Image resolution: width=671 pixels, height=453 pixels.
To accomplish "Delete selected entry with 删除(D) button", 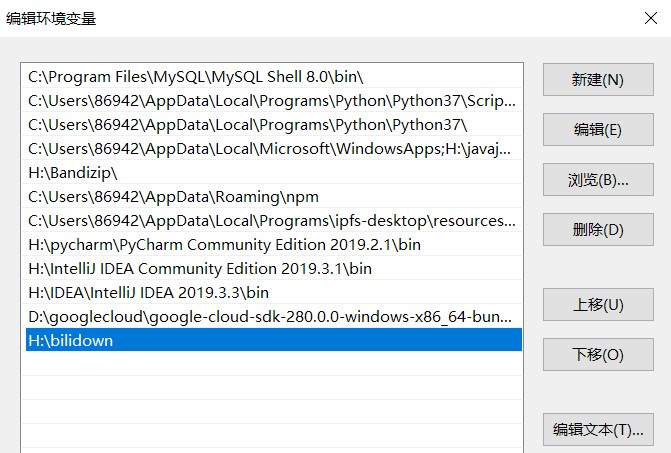I will coord(598,230).
